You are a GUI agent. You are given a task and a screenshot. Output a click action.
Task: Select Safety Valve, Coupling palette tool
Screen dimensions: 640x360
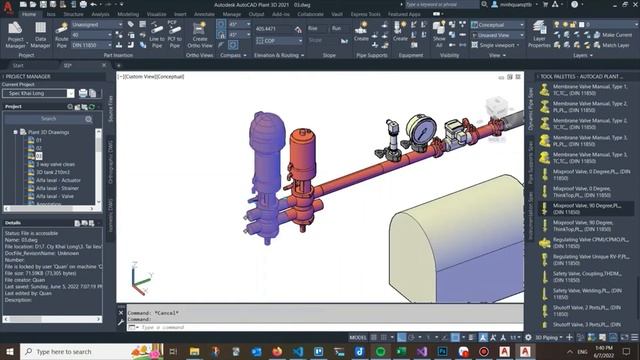pyautogui.click(x=586, y=277)
